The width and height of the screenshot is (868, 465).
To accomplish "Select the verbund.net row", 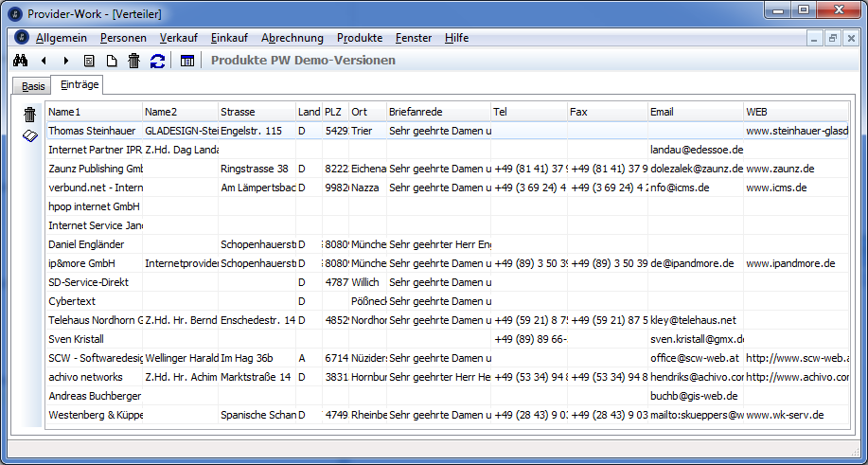I will (448, 188).
